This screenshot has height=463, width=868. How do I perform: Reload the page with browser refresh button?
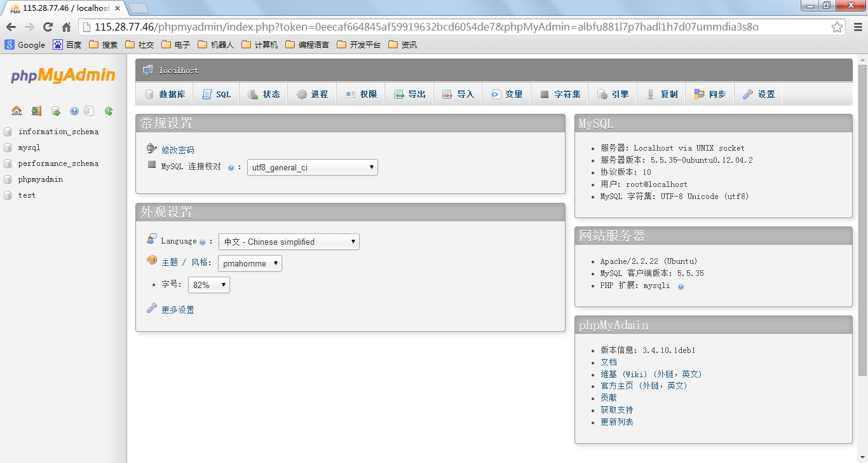tap(48, 27)
